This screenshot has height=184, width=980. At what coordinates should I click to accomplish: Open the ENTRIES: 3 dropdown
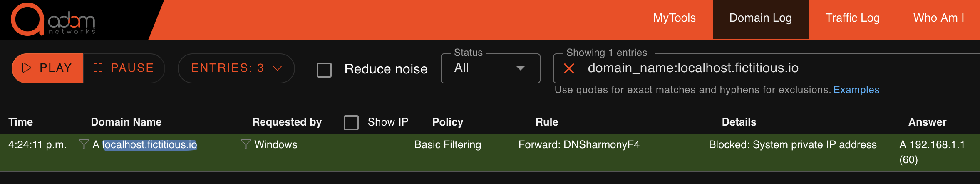coord(236,68)
